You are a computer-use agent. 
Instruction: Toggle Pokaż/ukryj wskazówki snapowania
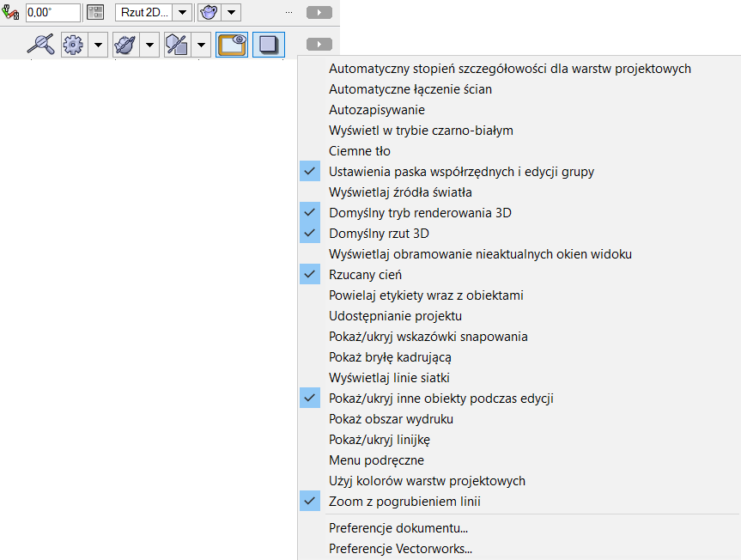tap(518, 337)
